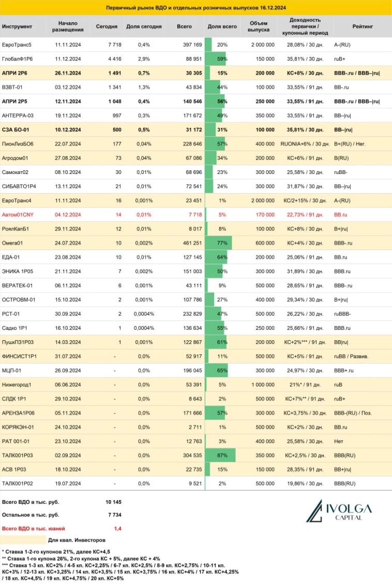The image size is (392, 583).
Task: Select the "Всего ВДО в тыс. руб." total value 10 145
Action: [x=112, y=502]
